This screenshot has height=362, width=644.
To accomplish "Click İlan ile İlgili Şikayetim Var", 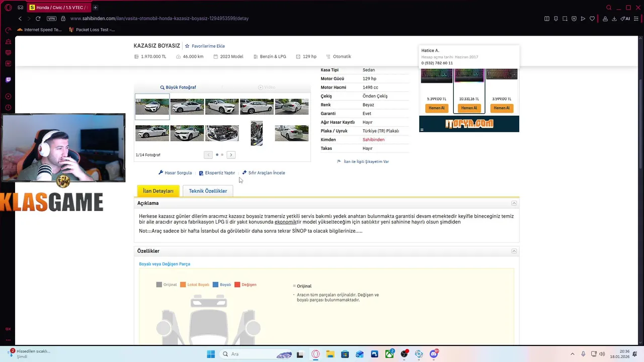I will (363, 162).
